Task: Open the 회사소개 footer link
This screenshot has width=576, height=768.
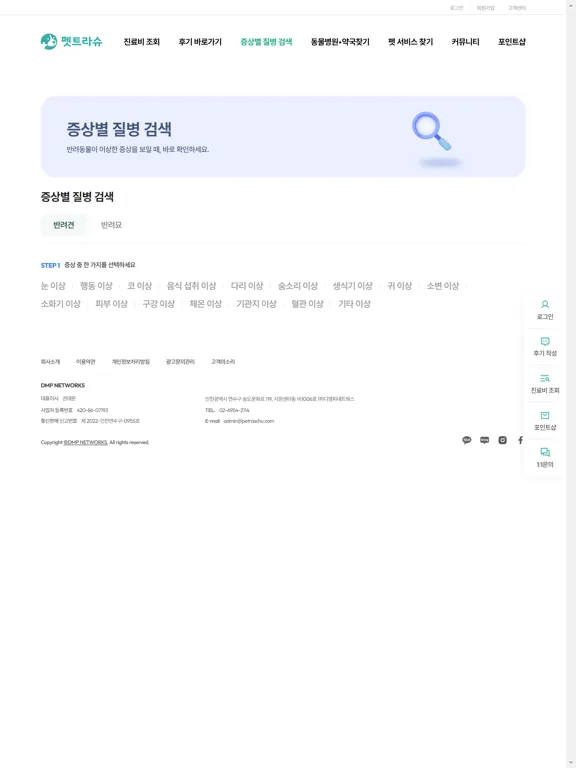Action: click(x=50, y=362)
